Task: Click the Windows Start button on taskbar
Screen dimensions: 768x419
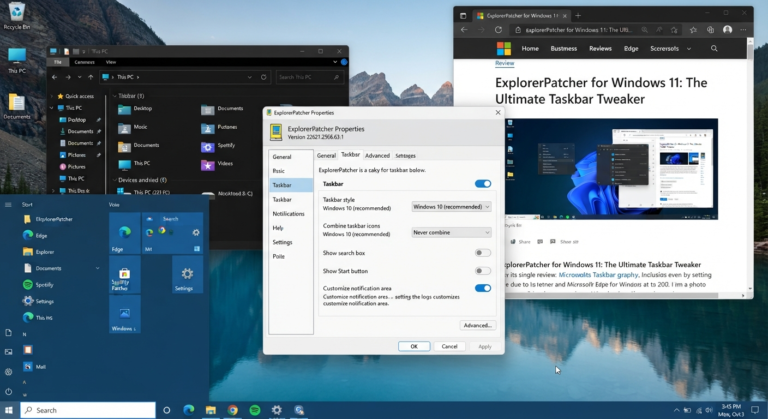Action: click(8, 410)
